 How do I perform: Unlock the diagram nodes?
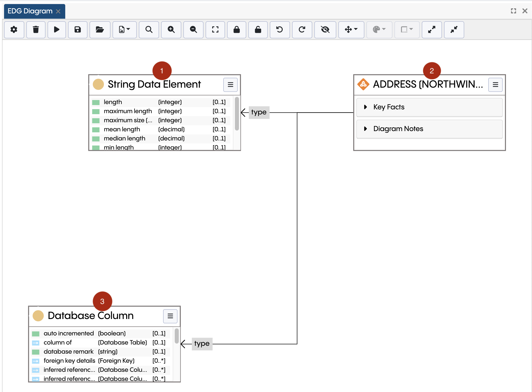click(x=258, y=30)
